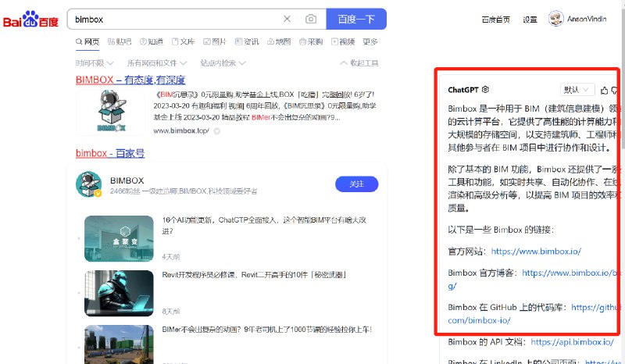Expand the 时间不限 filter dropdown
The width and height of the screenshot is (625, 364).
click(x=95, y=63)
